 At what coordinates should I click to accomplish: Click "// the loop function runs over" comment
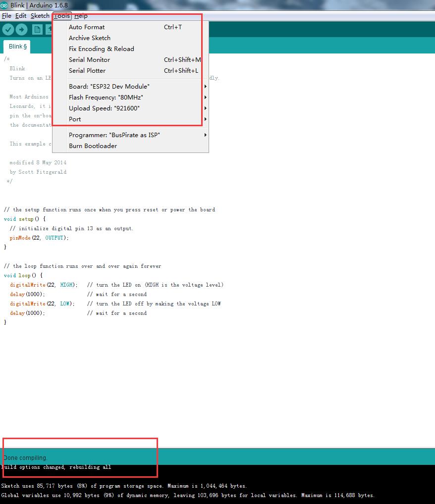pyautogui.click(x=82, y=266)
